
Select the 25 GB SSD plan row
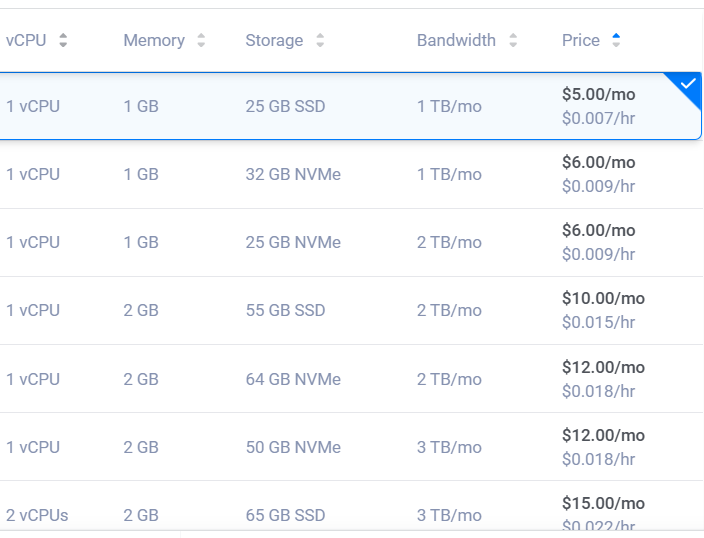(285, 106)
